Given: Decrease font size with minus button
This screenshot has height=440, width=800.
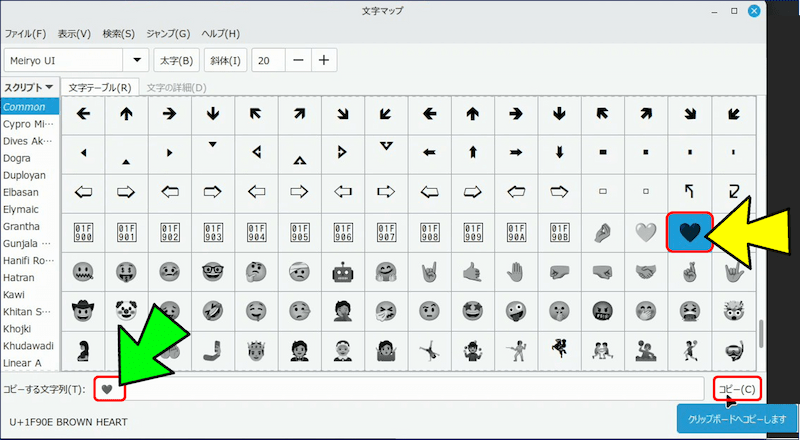Looking at the screenshot, I should click(x=297, y=60).
